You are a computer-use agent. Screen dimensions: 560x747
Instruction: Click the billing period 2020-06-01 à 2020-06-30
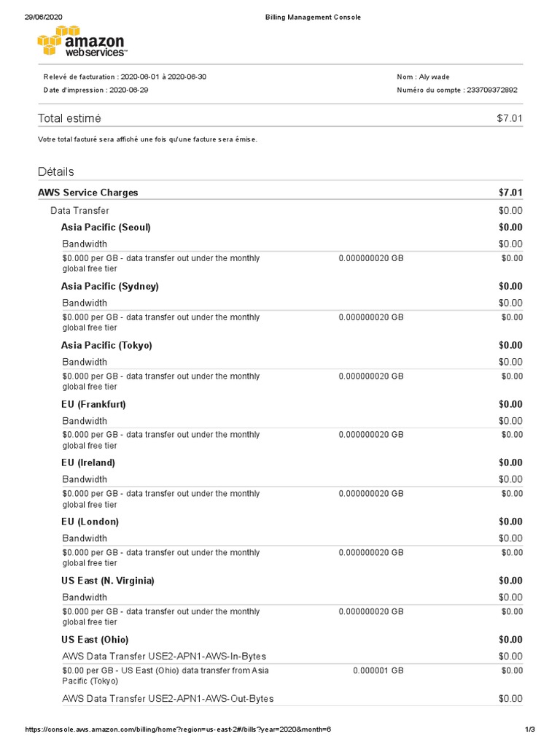[x=164, y=77]
